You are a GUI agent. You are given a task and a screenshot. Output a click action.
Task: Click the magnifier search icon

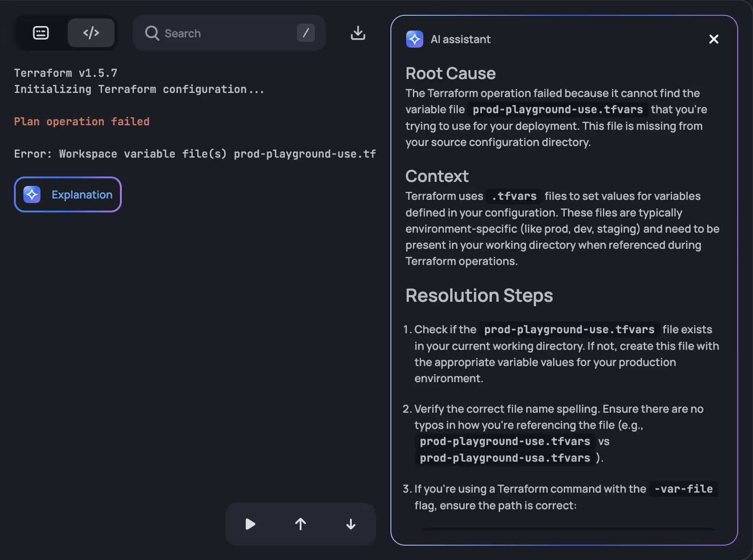[152, 33]
